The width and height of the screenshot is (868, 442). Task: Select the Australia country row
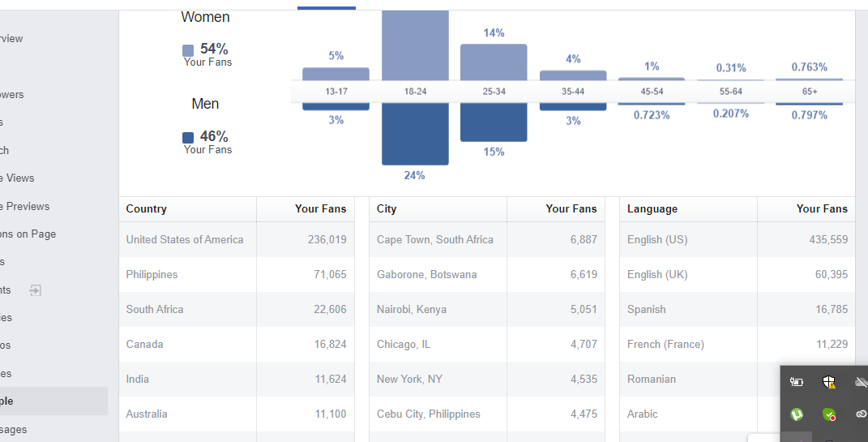pos(237,414)
